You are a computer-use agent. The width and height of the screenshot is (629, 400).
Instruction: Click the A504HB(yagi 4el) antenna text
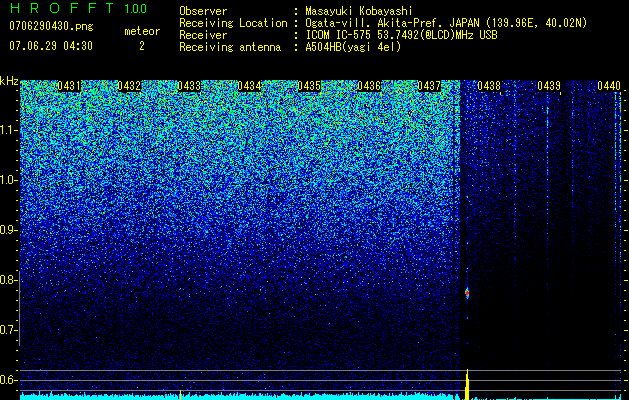pos(353,47)
